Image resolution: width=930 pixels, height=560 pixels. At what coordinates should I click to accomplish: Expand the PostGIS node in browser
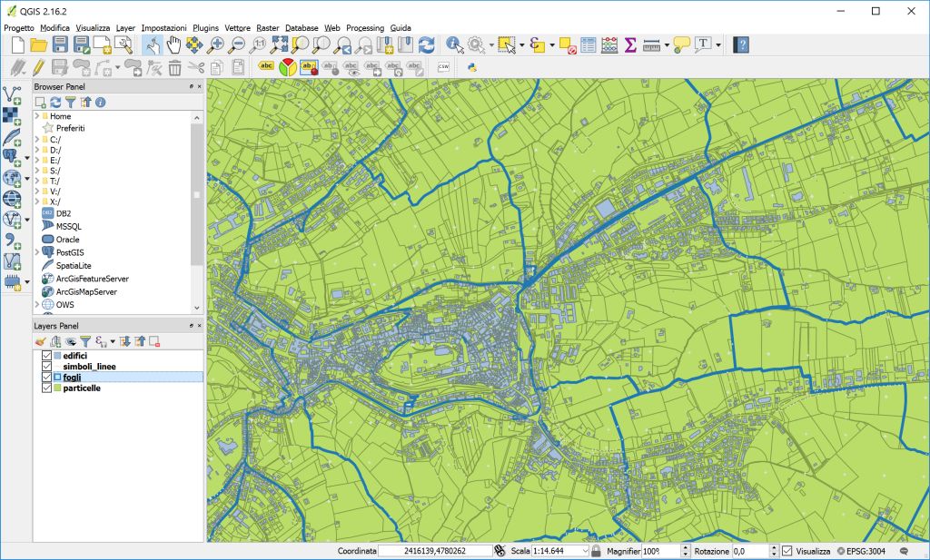point(37,252)
